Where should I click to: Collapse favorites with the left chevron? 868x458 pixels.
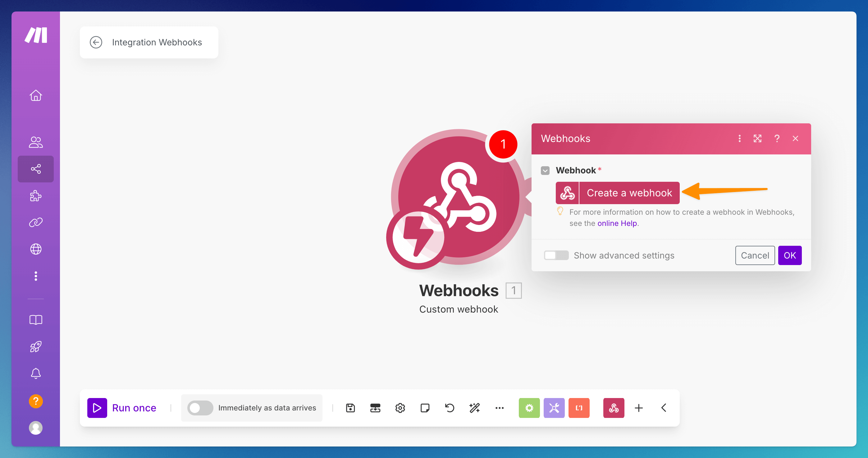pyautogui.click(x=664, y=408)
